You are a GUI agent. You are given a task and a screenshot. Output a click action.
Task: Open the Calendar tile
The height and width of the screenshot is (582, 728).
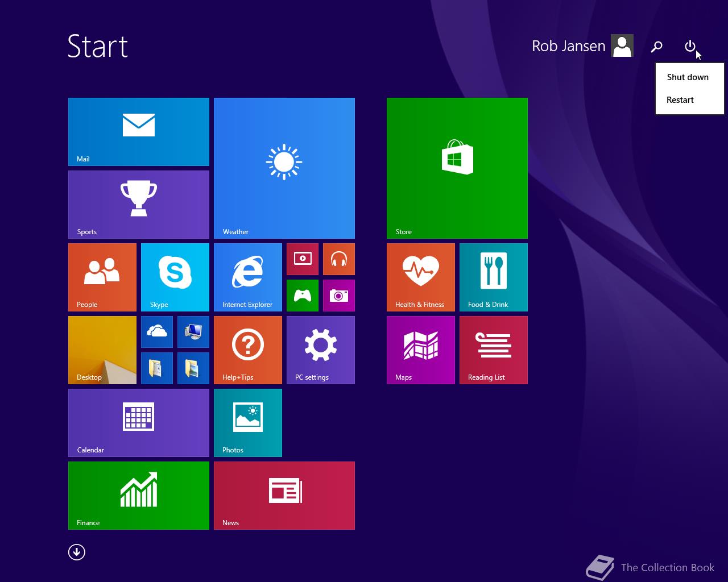139,423
